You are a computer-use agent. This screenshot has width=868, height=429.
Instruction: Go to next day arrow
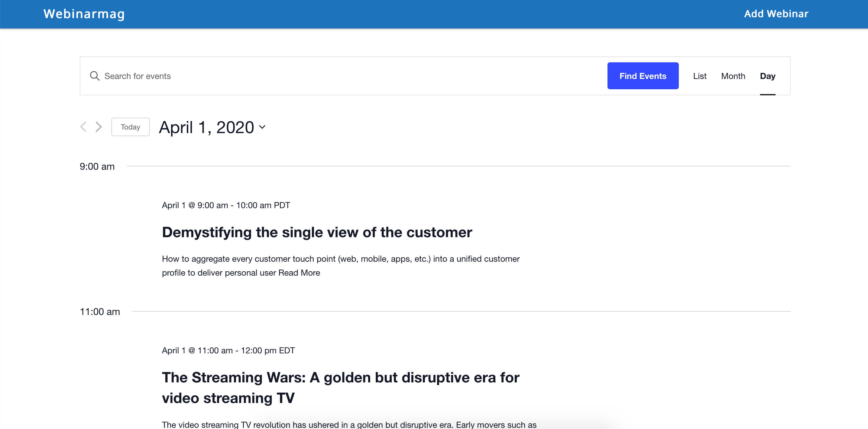pos(99,127)
